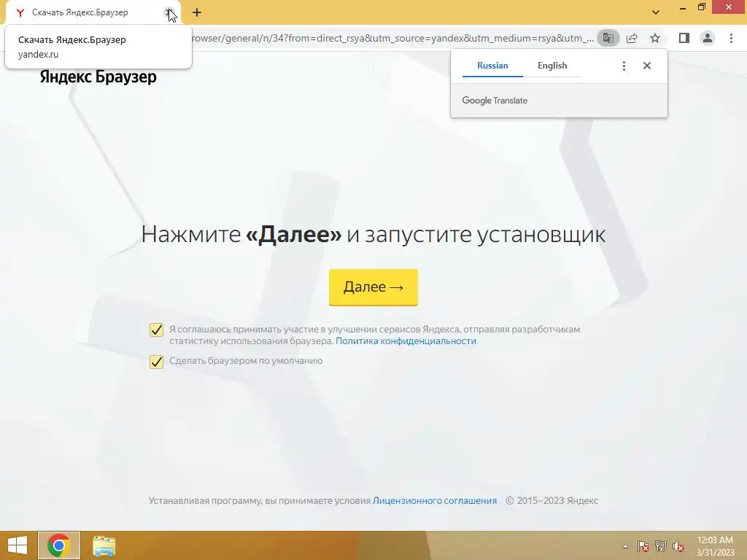Screen dimensions: 747x560
Task: Open the Chrome three-dot main menu
Action: (x=731, y=38)
